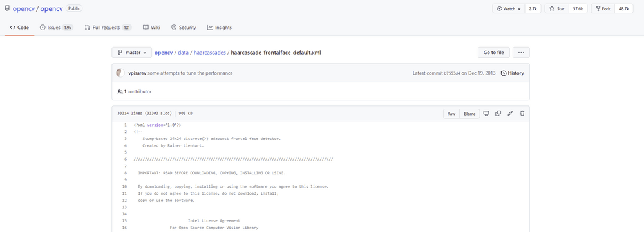Edit the file with the pencil icon
Viewport: 644px width, 232px height.
[510, 114]
